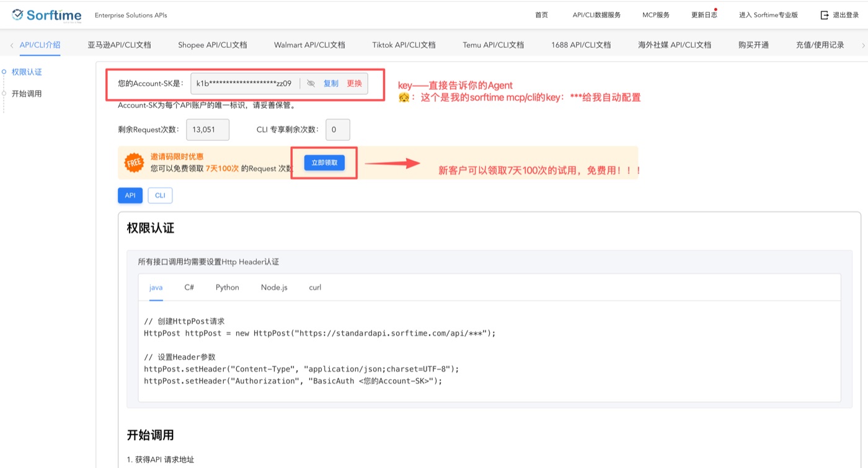Viewport: 868px width, 468px height.
Task: Switch to the Temu API/CLI文档 tab
Action: click(493, 45)
